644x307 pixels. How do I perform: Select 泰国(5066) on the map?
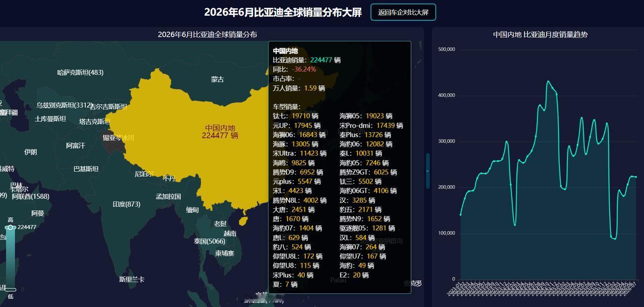click(210, 241)
